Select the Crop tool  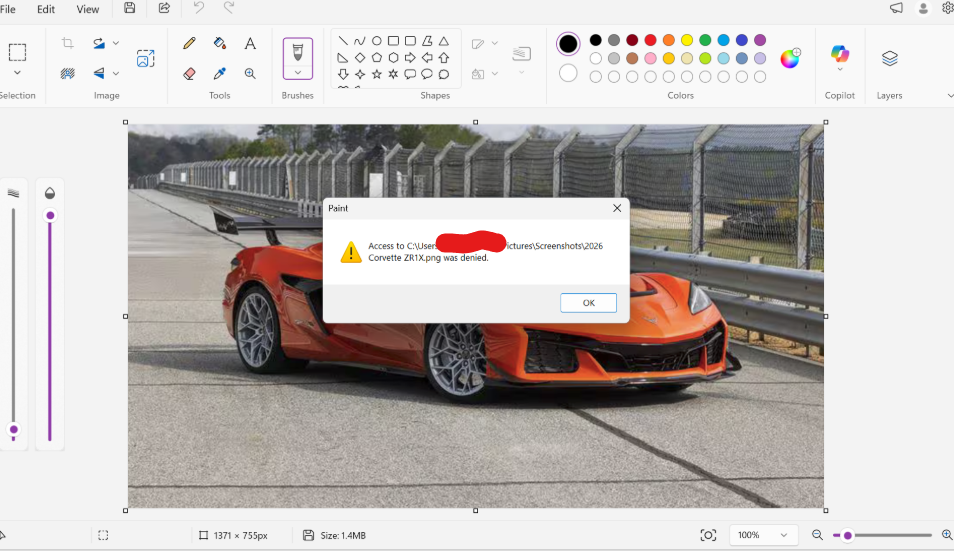pyautogui.click(x=68, y=43)
